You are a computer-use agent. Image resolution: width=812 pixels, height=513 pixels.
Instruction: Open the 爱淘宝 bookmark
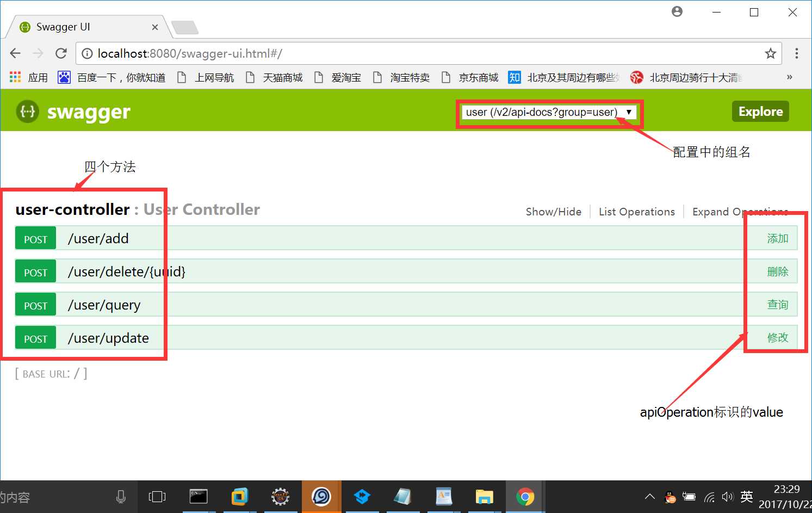point(338,77)
